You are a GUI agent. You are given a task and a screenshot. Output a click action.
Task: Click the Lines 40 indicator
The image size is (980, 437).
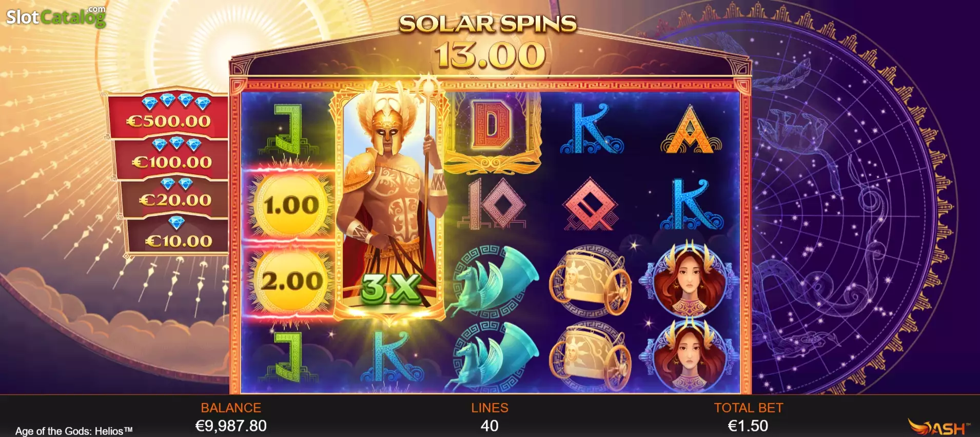[489, 417]
